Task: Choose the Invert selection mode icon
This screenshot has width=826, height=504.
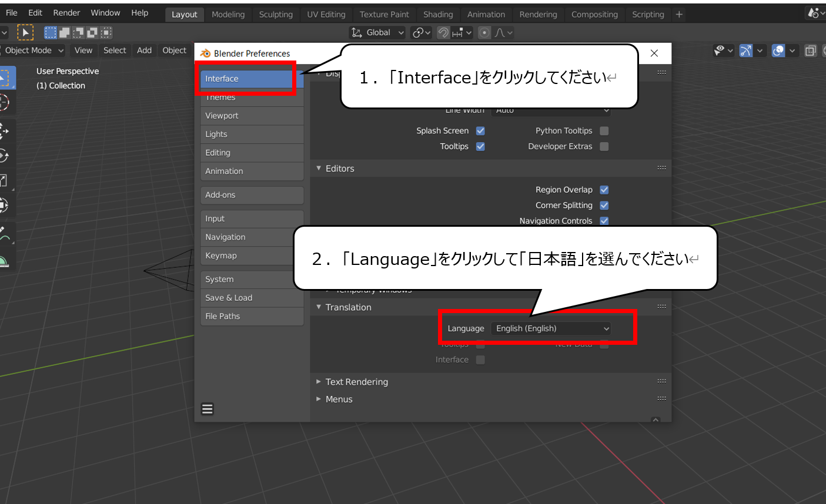Action: coord(92,33)
